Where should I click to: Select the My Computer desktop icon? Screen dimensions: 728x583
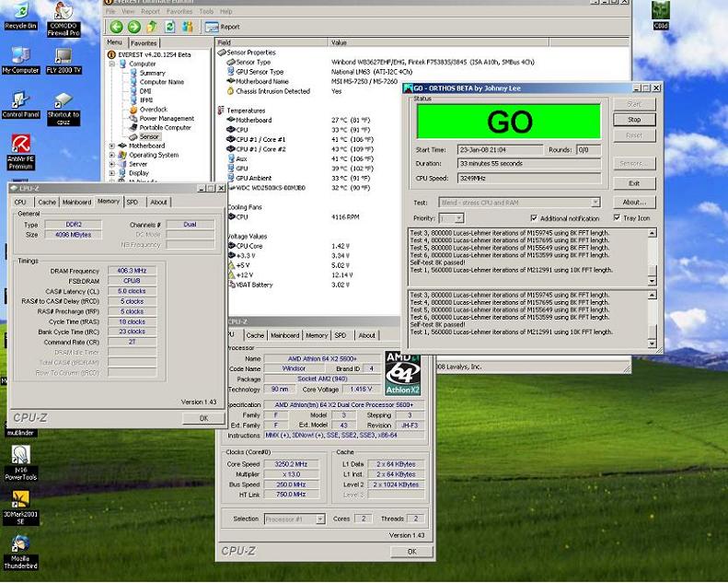[20, 61]
